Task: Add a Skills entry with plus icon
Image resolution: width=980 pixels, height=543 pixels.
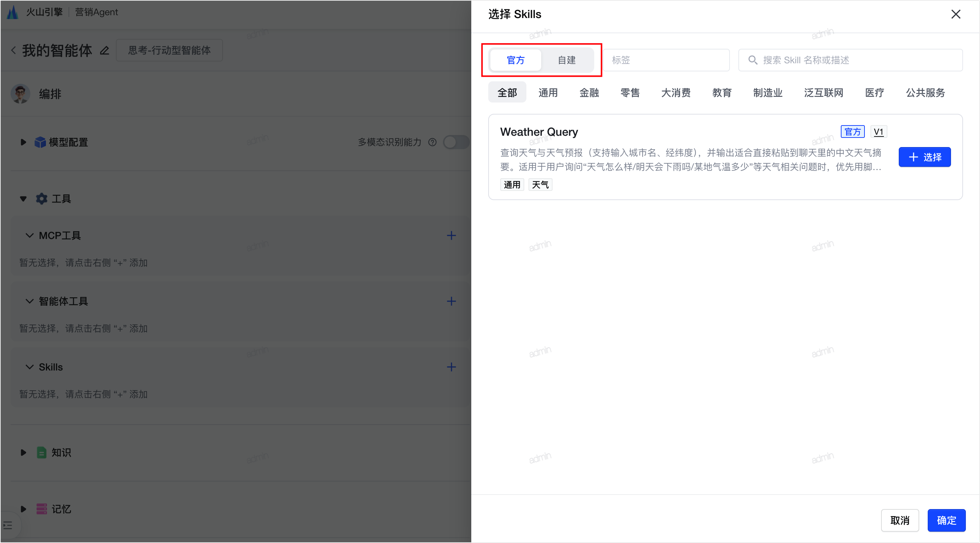Action: 451,367
